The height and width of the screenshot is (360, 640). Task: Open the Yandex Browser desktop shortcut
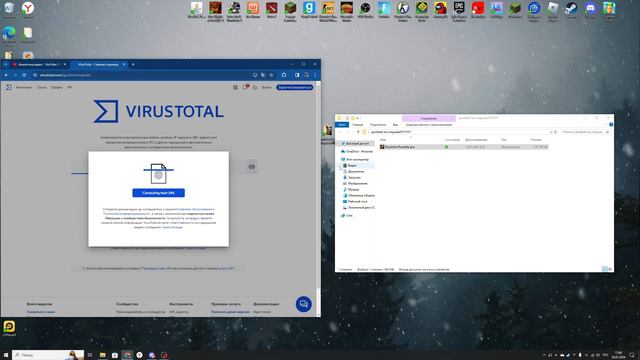pos(28,8)
